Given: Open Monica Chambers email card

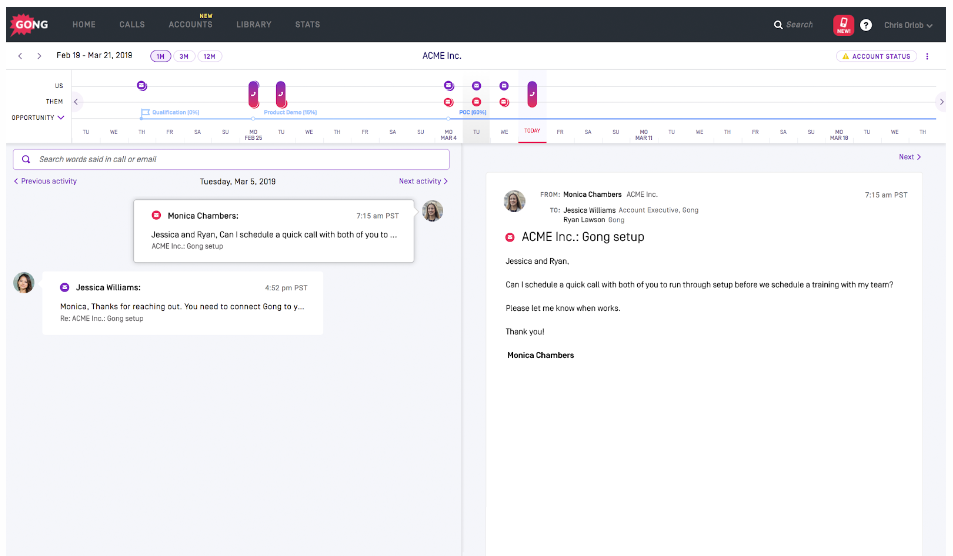Looking at the screenshot, I should (274, 231).
